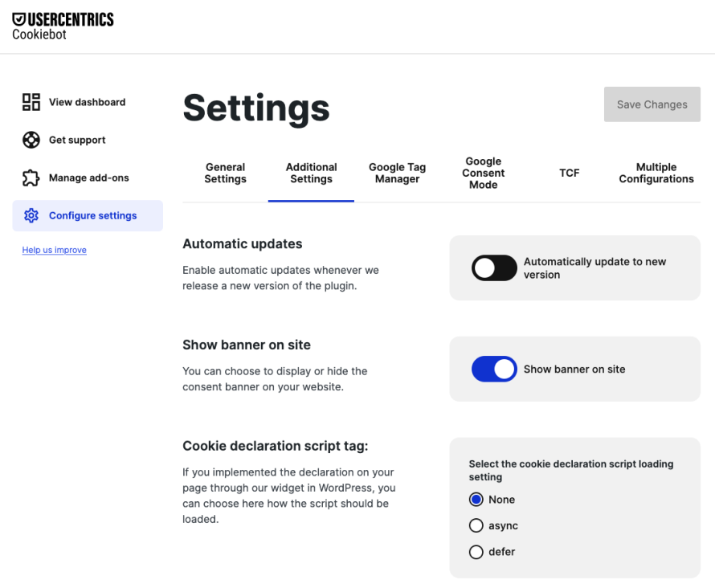Viewport: 715px width, 588px height.
Task: Open the Multiple Configurations section
Action: tap(656, 173)
